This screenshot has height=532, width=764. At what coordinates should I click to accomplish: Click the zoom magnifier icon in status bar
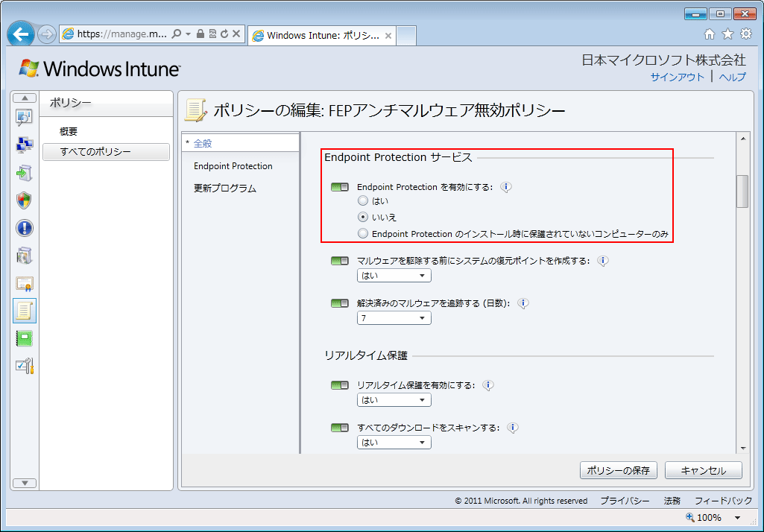(x=690, y=517)
